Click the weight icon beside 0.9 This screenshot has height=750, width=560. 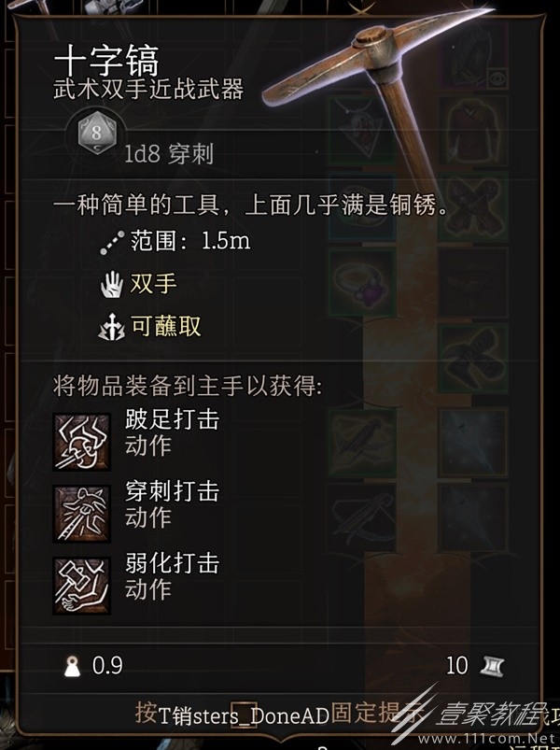pos(72,666)
